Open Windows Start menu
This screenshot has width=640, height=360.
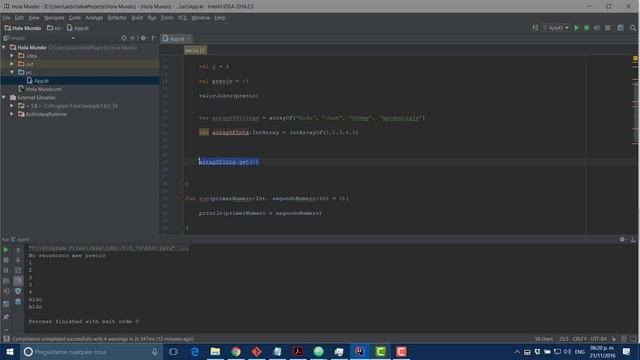10,351
